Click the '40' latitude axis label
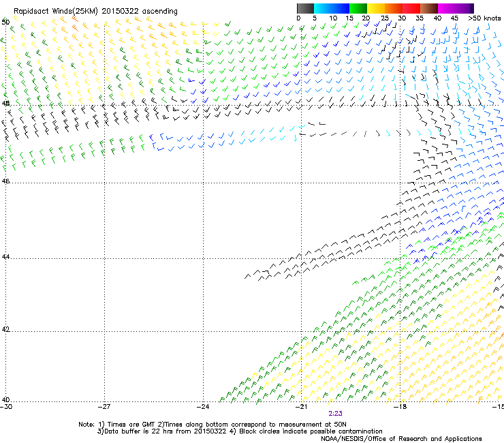The height and width of the screenshot is (443, 504). coord(5,400)
